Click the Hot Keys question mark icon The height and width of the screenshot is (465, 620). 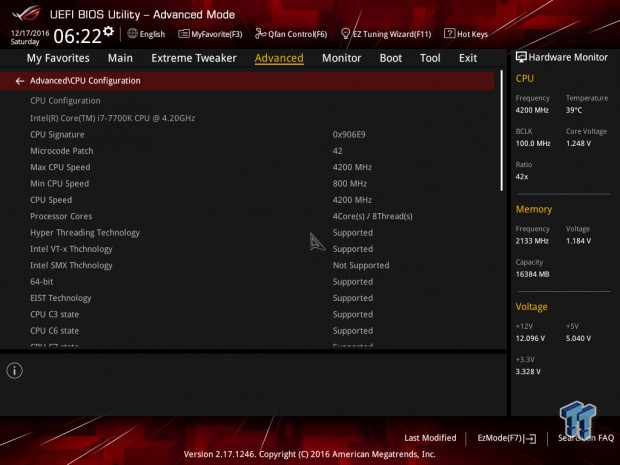pos(449,34)
